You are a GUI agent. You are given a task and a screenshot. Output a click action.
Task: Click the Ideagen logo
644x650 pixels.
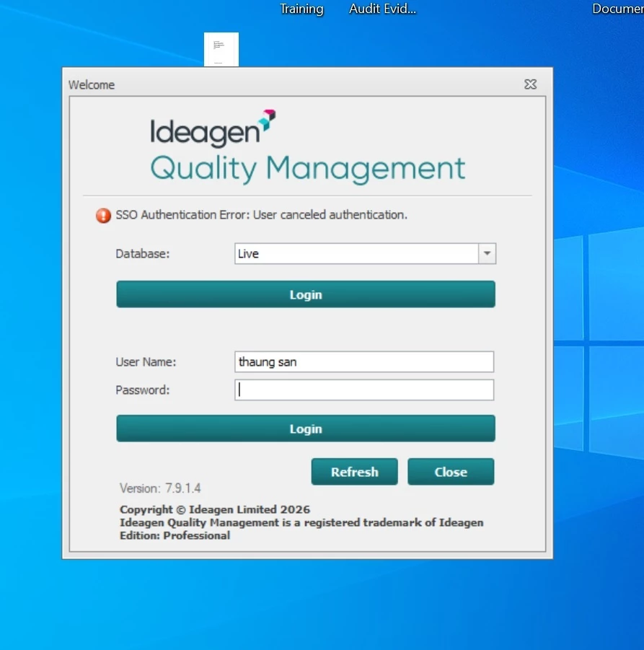(x=213, y=128)
